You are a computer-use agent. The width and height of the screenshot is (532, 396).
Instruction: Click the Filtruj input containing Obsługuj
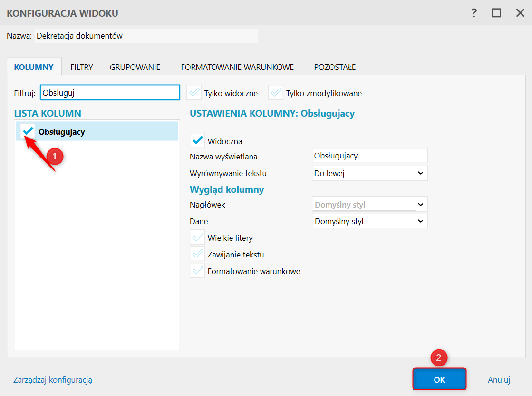pos(110,92)
